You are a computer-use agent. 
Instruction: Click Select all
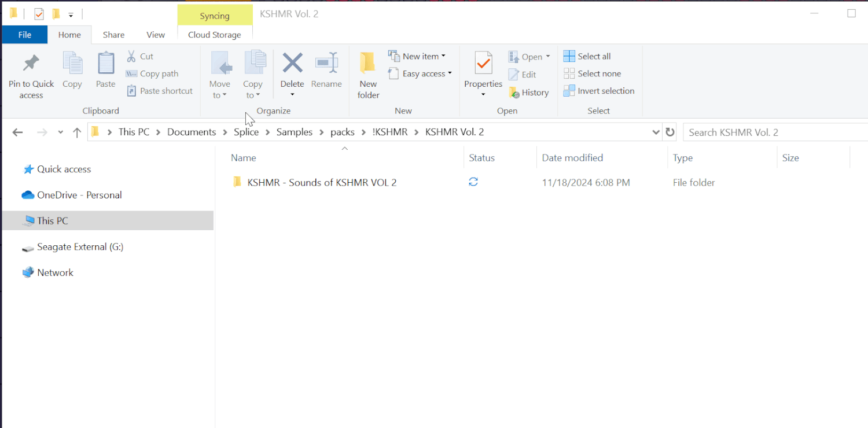pyautogui.click(x=586, y=56)
